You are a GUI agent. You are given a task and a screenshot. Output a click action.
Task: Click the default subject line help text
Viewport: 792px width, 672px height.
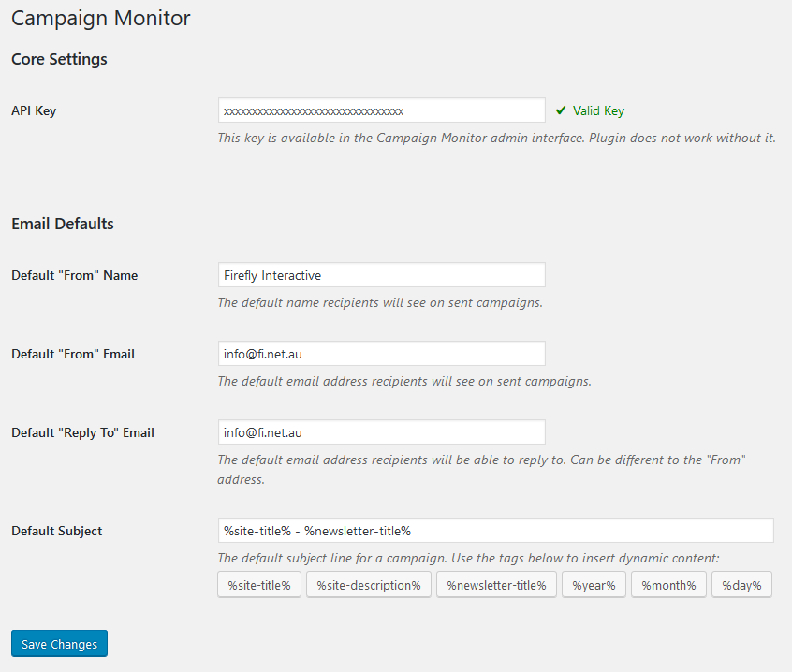point(468,558)
